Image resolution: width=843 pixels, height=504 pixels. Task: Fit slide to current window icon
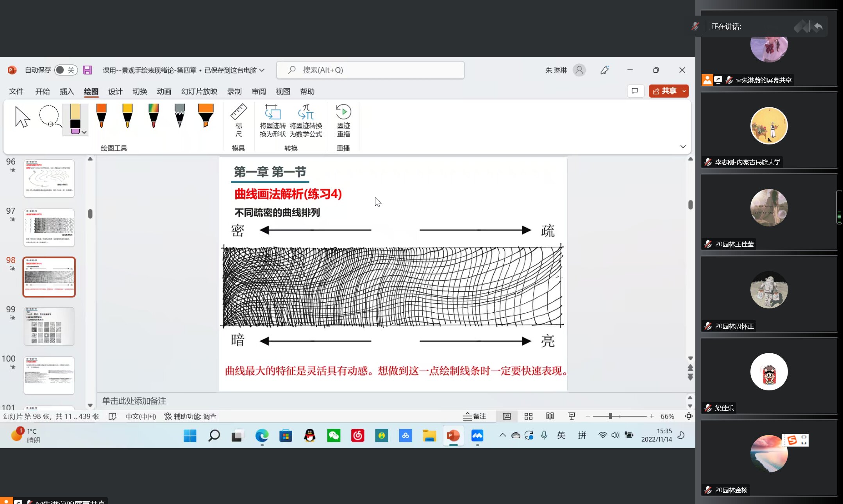click(689, 416)
